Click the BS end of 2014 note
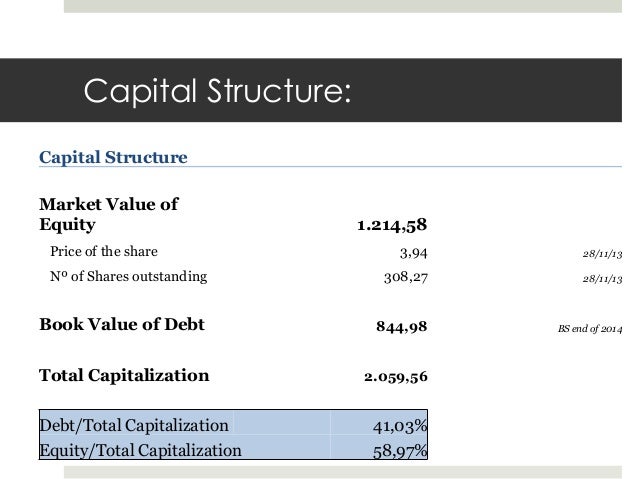 [590, 329]
